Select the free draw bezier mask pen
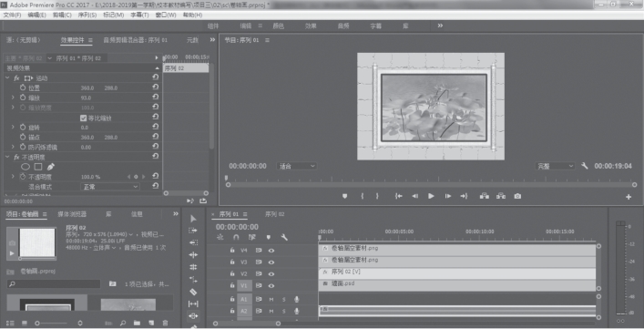 click(x=50, y=167)
